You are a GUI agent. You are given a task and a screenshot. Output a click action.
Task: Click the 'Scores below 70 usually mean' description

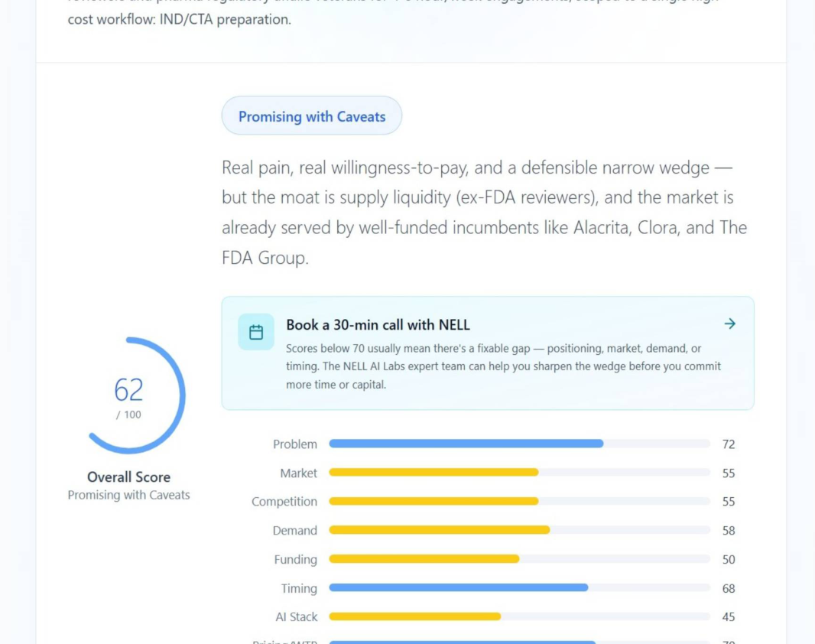click(503, 366)
